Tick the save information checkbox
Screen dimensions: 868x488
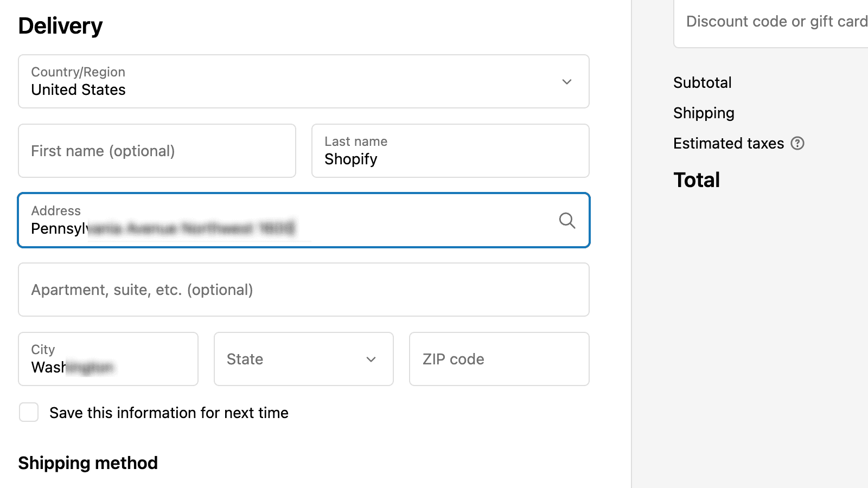(29, 412)
